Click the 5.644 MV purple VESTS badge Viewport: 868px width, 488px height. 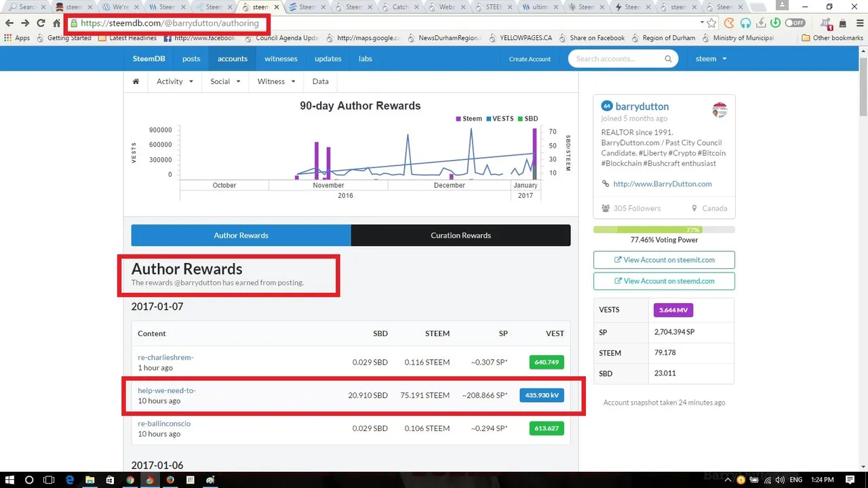click(x=673, y=310)
